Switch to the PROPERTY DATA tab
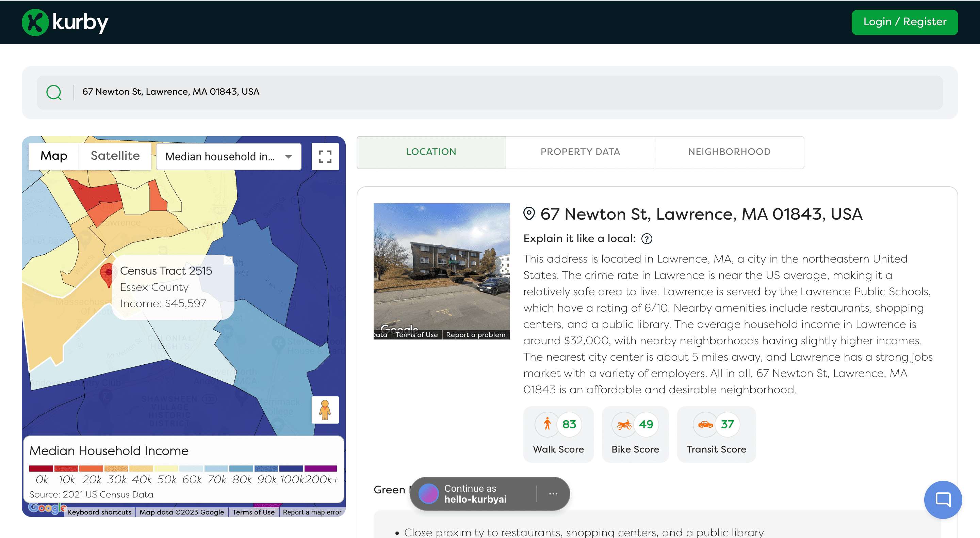The image size is (980, 538). click(x=580, y=152)
